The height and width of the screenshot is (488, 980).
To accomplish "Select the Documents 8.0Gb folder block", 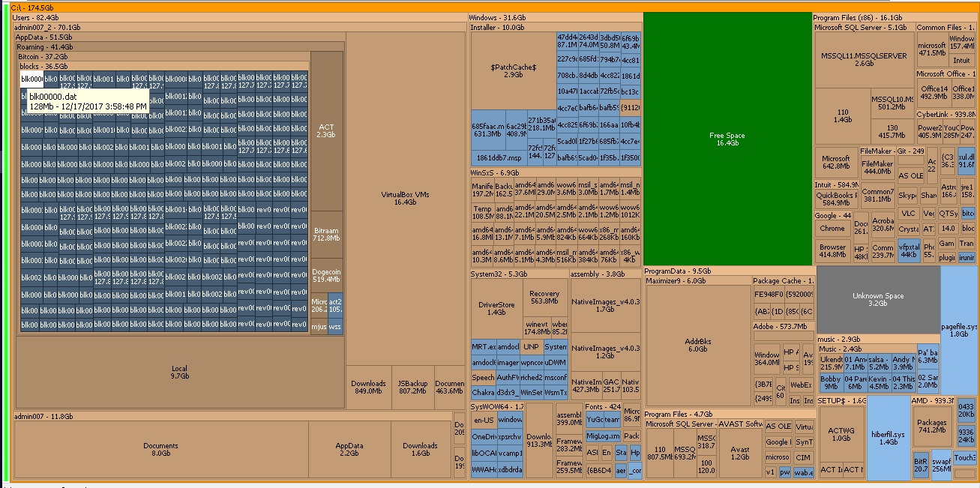I will pos(160,449).
